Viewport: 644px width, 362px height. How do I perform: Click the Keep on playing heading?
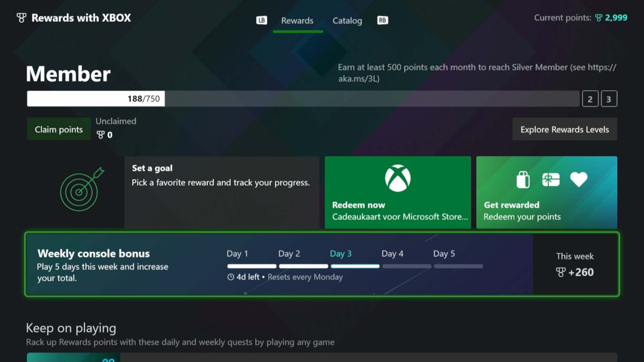click(x=71, y=328)
